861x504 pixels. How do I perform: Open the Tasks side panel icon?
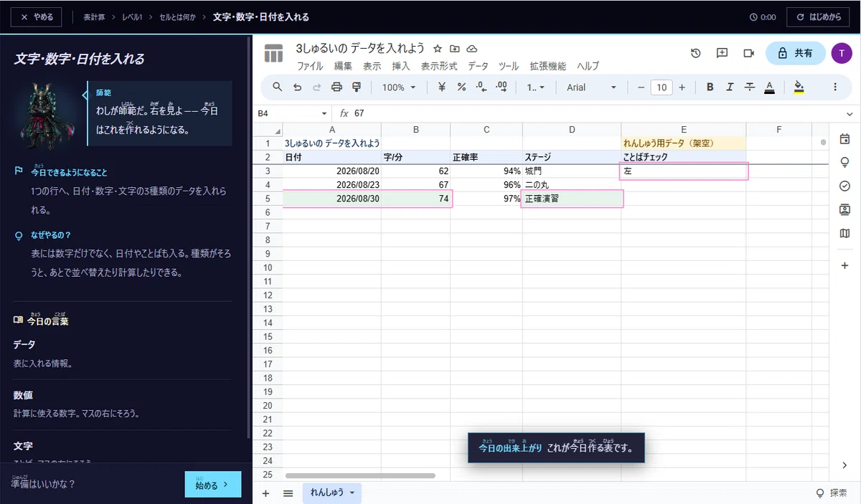tap(844, 186)
